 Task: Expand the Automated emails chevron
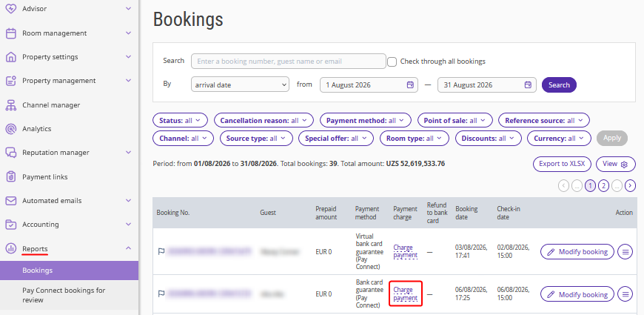coord(129,201)
